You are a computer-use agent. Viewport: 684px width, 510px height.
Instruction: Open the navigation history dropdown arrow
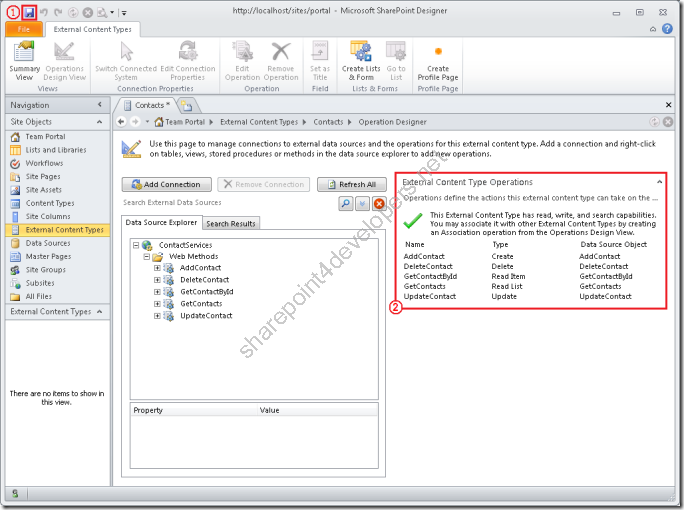[147, 122]
